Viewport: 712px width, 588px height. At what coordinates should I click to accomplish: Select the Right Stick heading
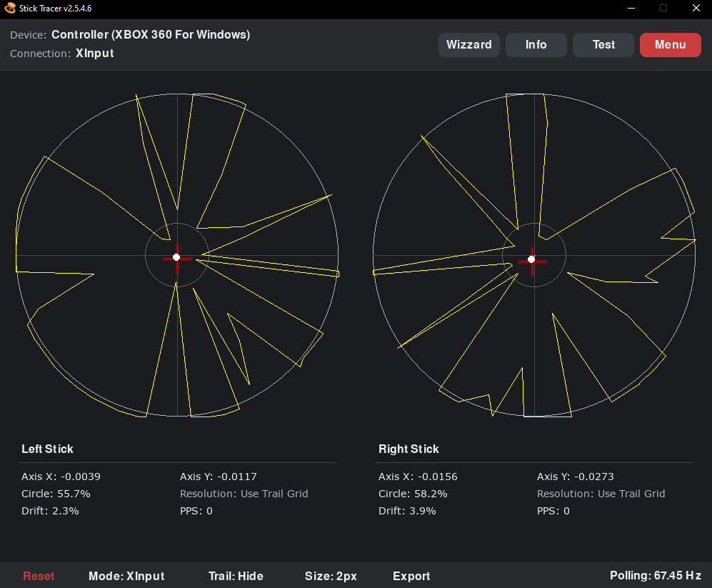click(408, 449)
